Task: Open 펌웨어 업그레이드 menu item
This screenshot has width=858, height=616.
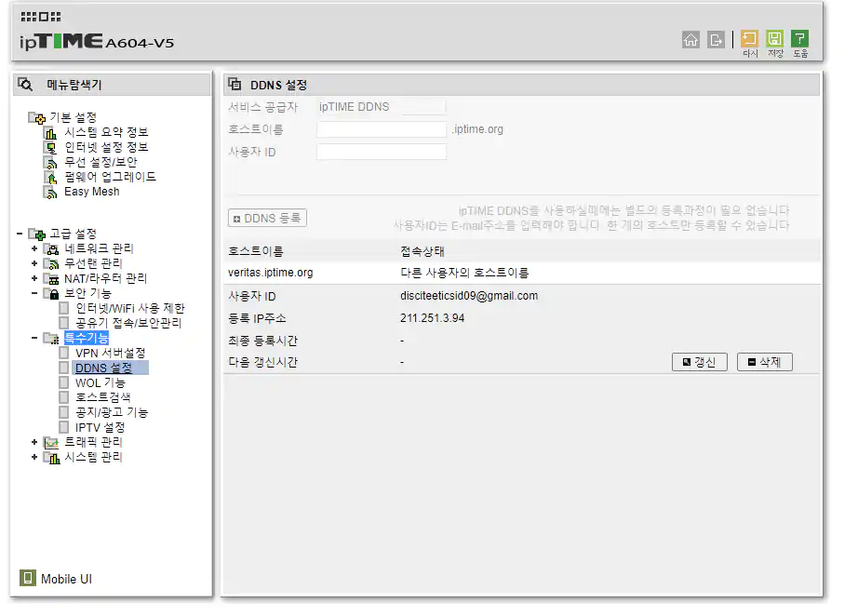Action: coord(110,177)
